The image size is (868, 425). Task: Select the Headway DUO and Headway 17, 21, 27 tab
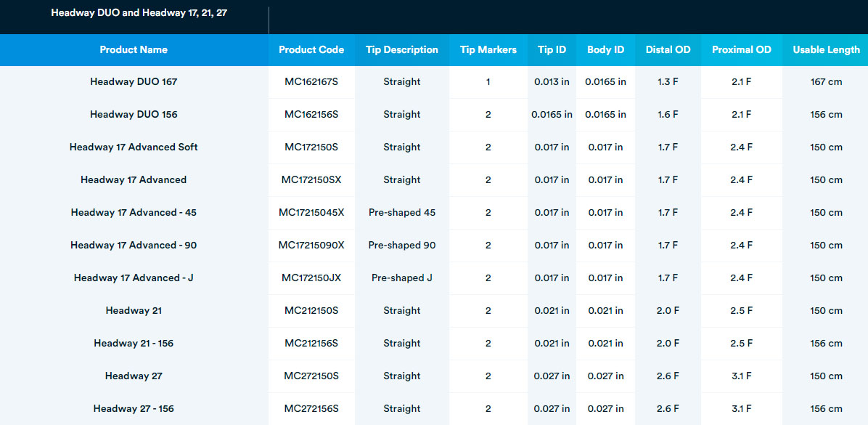click(x=139, y=13)
